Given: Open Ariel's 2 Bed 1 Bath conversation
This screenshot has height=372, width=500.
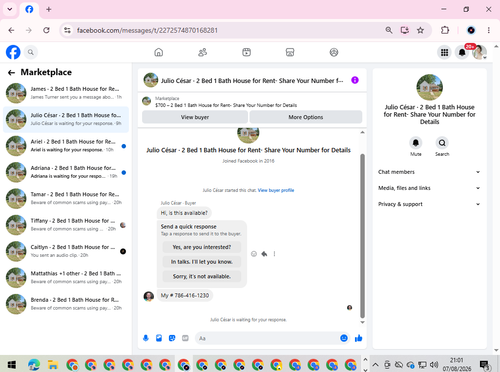Looking at the screenshot, I should coord(66,146).
